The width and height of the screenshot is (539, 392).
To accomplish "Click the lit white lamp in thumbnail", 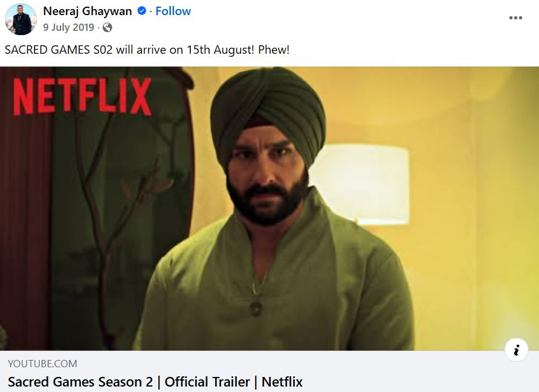I will (363, 184).
